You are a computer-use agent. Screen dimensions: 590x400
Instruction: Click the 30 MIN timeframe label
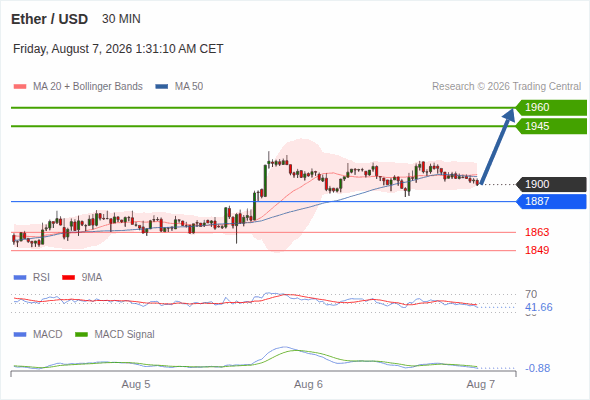pyautogui.click(x=121, y=19)
